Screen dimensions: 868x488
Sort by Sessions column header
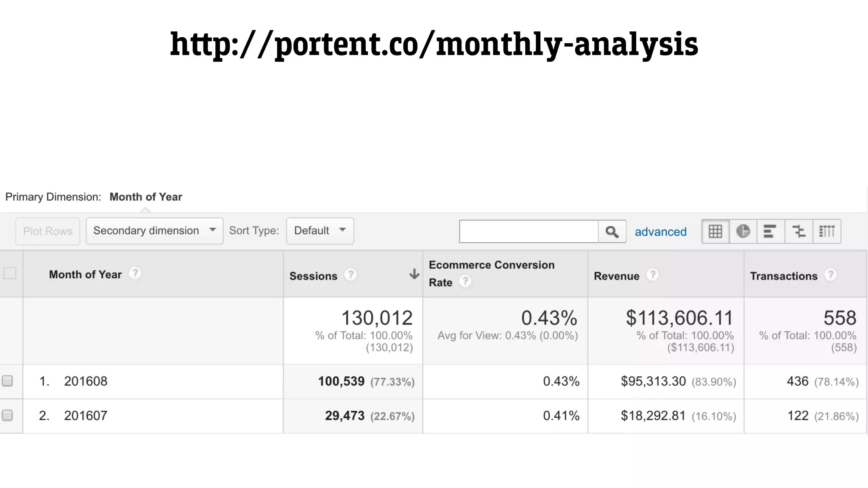pyautogui.click(x=313, y=276)
